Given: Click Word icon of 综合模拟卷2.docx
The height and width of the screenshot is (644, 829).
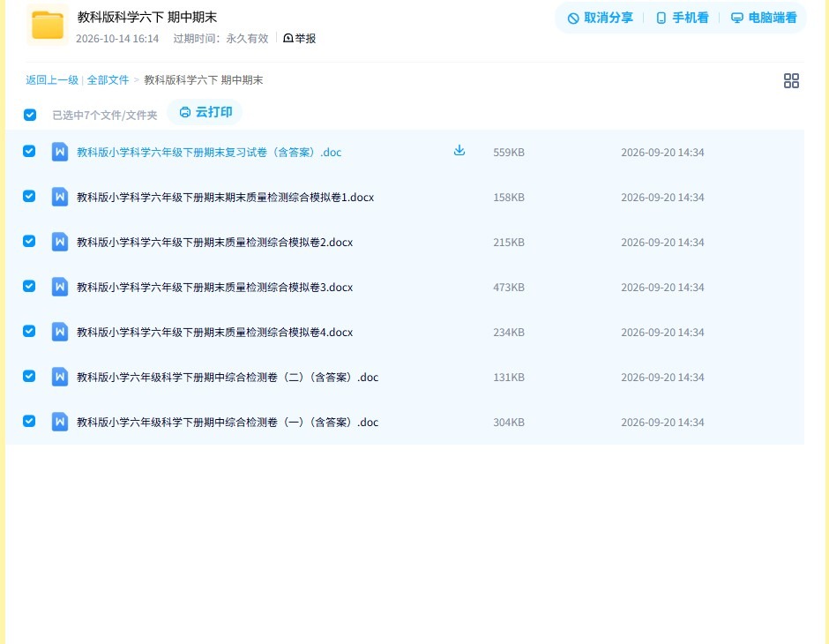Looking at the screenshot, I should 60,242.
